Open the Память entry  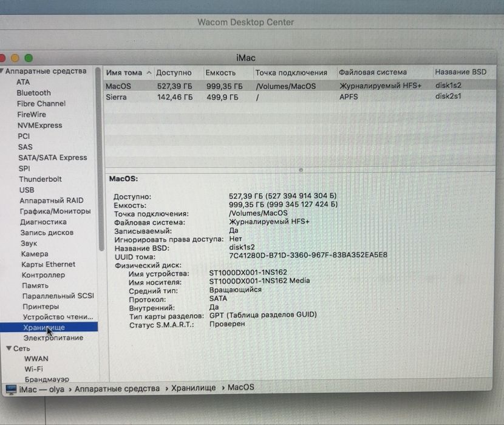(35, 285)
